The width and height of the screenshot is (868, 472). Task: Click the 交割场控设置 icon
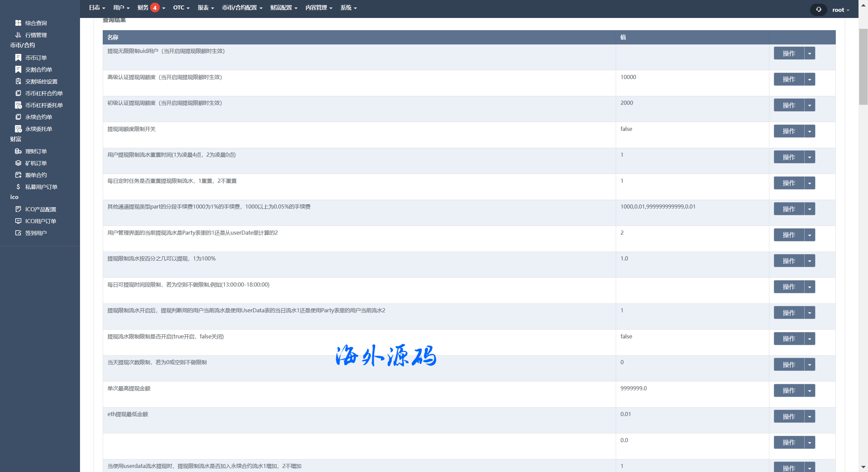click(x=18, y=81)
